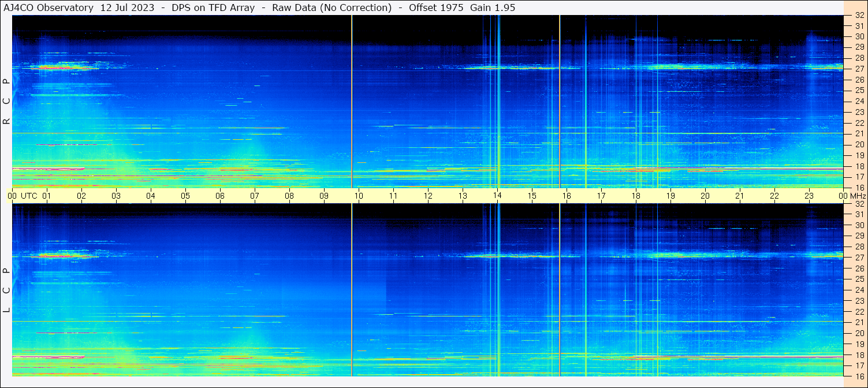Click 27 MHz label of RCP panel
The width and height of the screenshot is (868, 388).
pos(859,69)
